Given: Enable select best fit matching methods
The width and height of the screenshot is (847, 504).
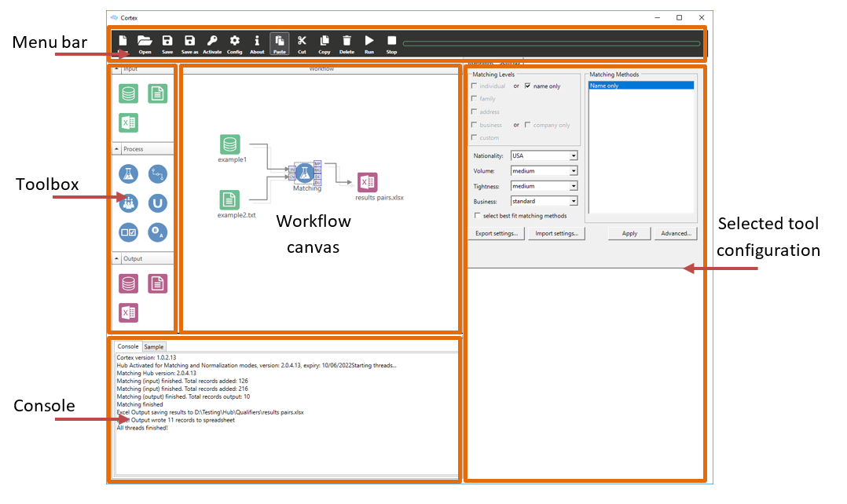Looking at the screenshot, I should point(478,216).
